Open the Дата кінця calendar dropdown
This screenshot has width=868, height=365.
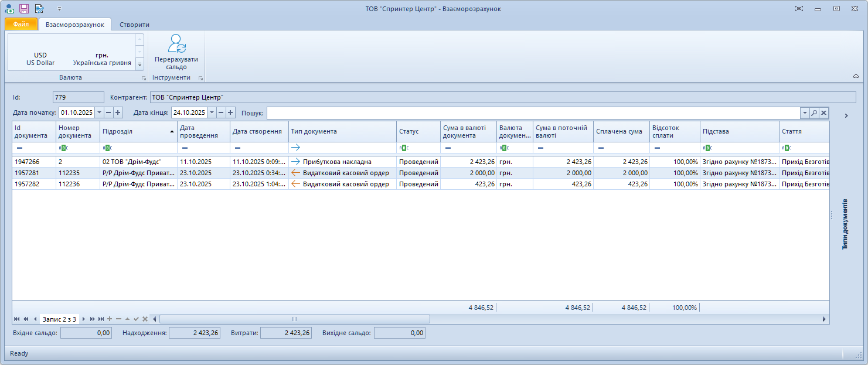(x=212, y=112)
